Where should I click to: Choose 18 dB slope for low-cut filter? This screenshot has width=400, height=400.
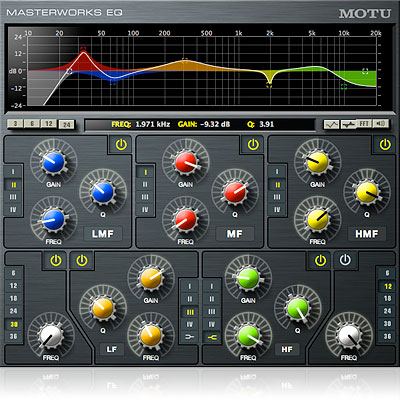point(14,298)
